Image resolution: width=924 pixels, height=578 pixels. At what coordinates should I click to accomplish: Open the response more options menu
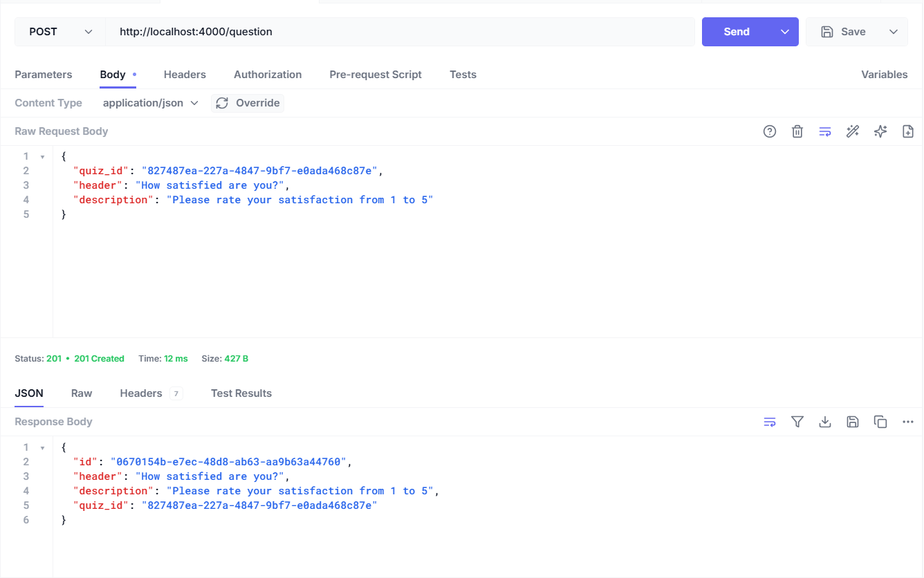908,422
